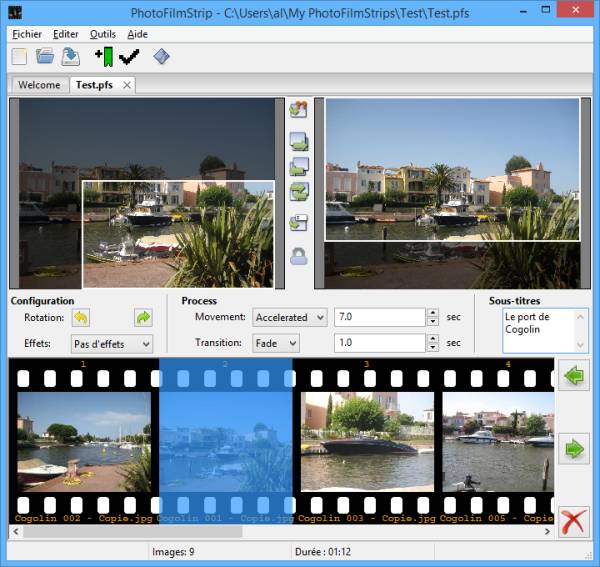
Task: Click the random motion icon at the top between previews
Action: [x=298, y=109]
